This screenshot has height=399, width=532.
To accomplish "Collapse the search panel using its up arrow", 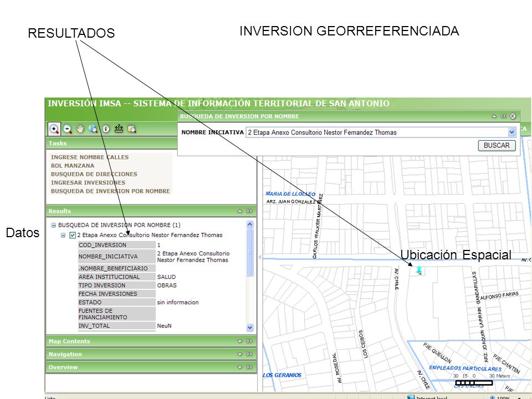I will click(x=494, y=116).
